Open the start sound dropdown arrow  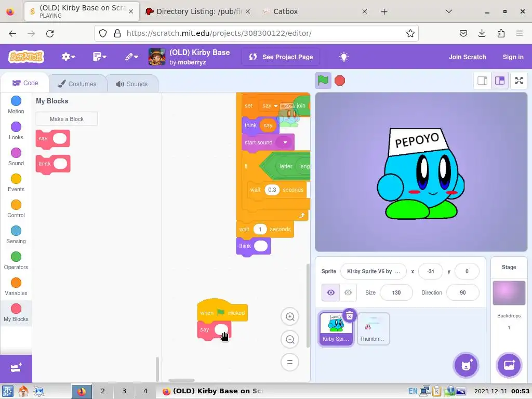285,142
